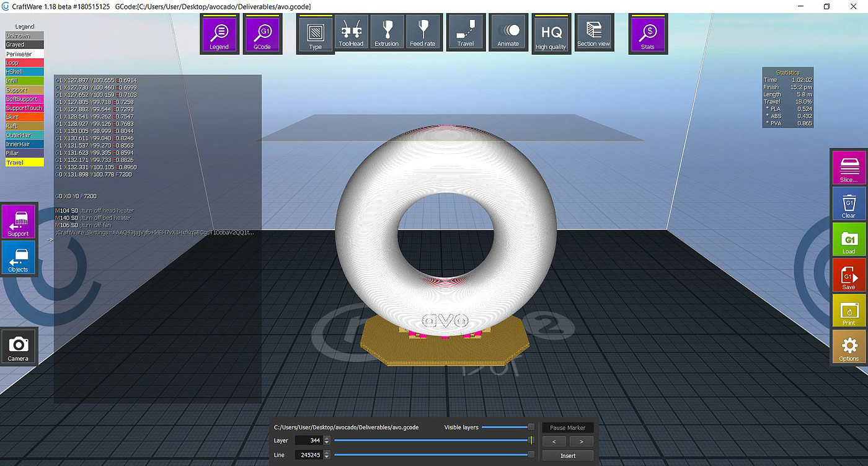This screenshot has width=868, height=466.
Task: Click the Loop legend swatch
Action: (25, 63)
